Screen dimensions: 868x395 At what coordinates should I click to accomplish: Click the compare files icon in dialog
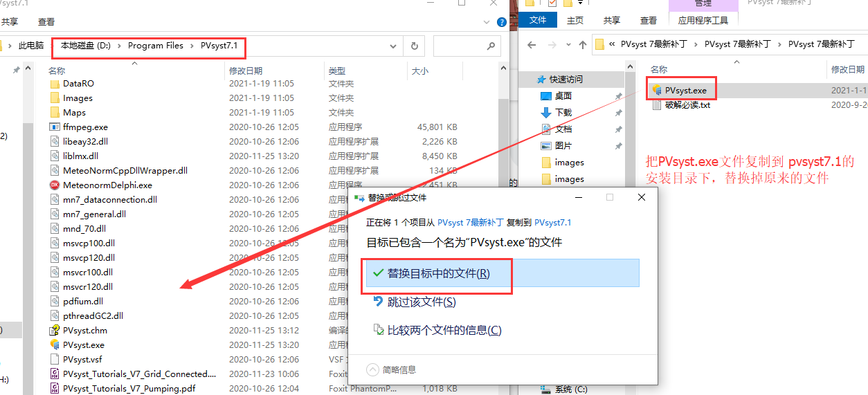378,330
